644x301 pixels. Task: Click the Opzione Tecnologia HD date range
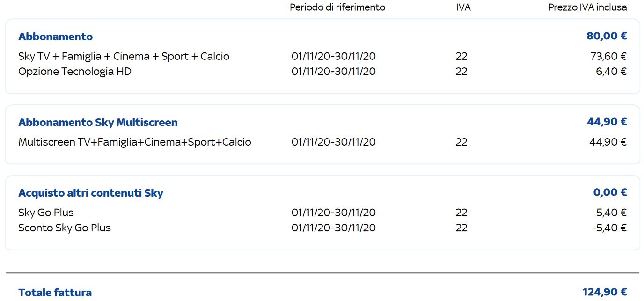click(x=333, y=72)
